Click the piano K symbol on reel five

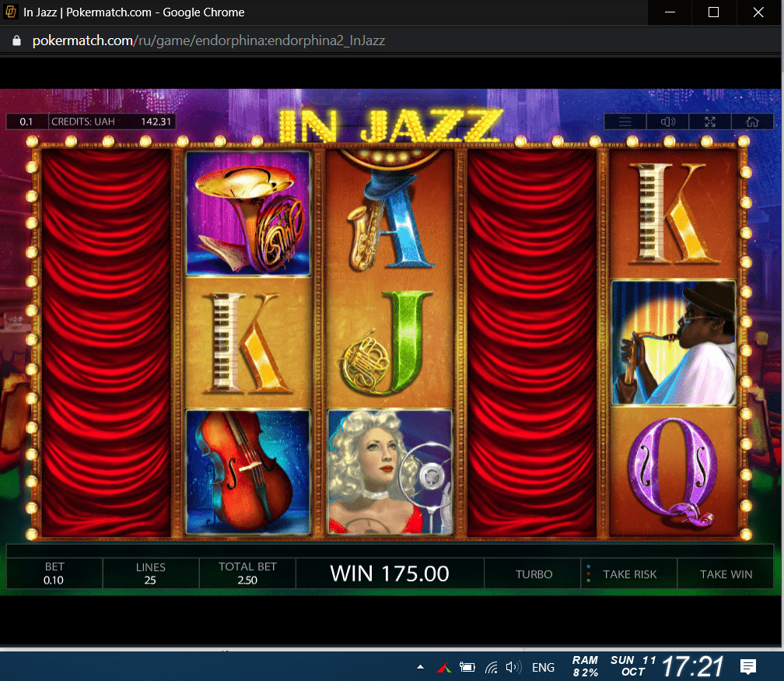674,214
